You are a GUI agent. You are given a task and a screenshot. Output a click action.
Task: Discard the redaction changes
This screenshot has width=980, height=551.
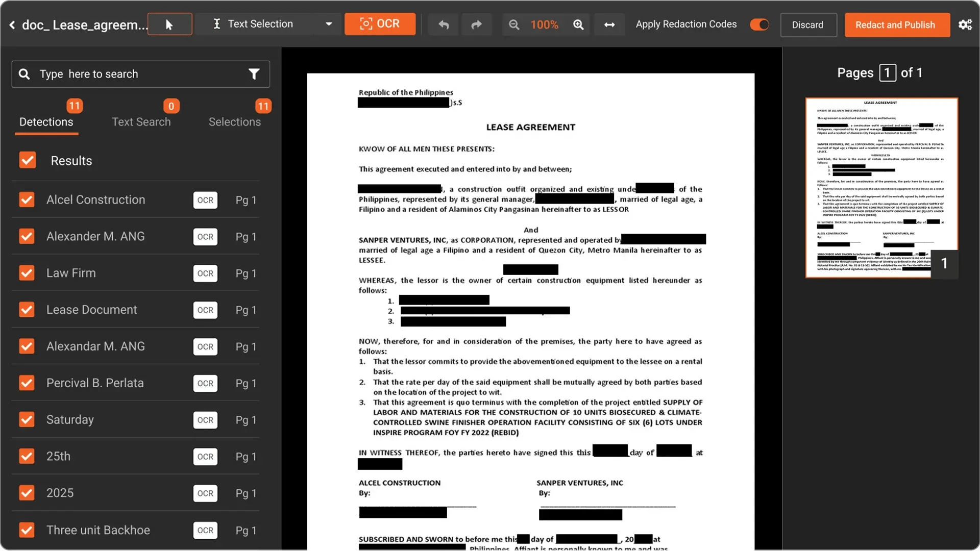tap(808, 24)
